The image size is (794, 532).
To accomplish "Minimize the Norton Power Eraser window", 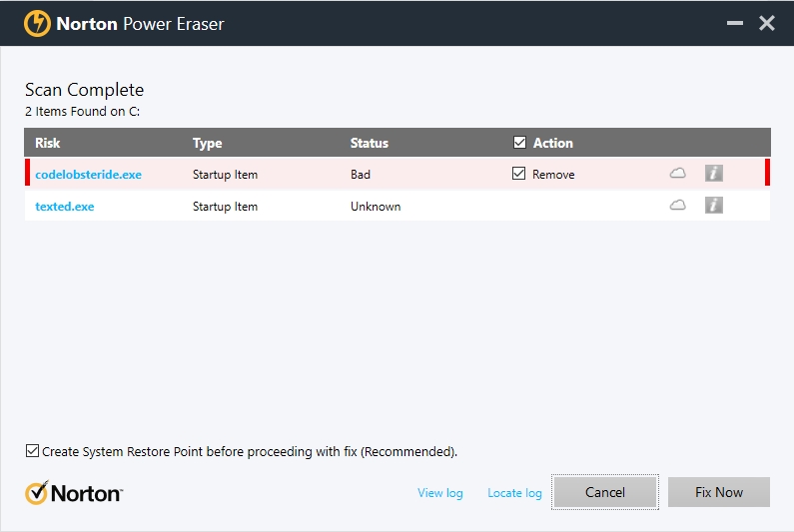I will [735, 23].
